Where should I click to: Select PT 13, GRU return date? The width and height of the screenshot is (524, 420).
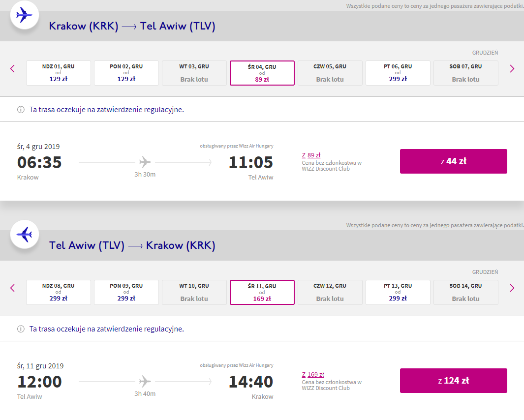[398, 292]
